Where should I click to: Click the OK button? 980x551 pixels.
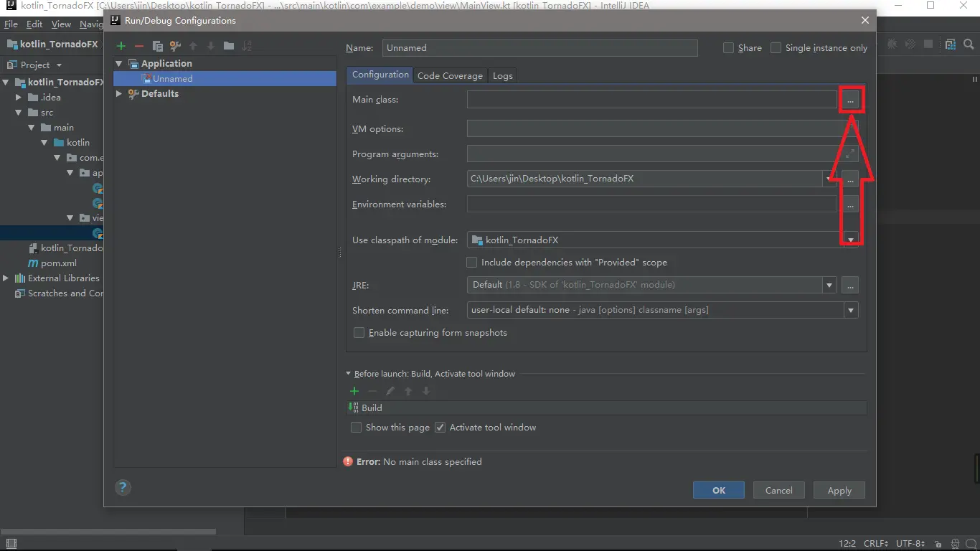[x=719, y=491]
